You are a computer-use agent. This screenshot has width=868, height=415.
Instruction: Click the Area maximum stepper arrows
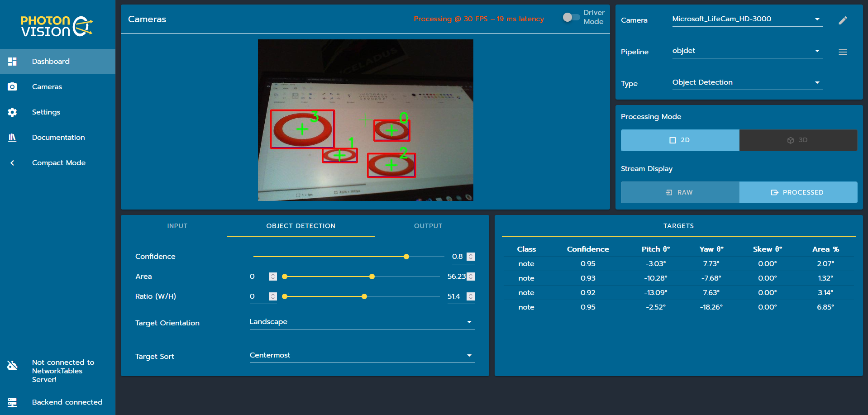[471, 277]
